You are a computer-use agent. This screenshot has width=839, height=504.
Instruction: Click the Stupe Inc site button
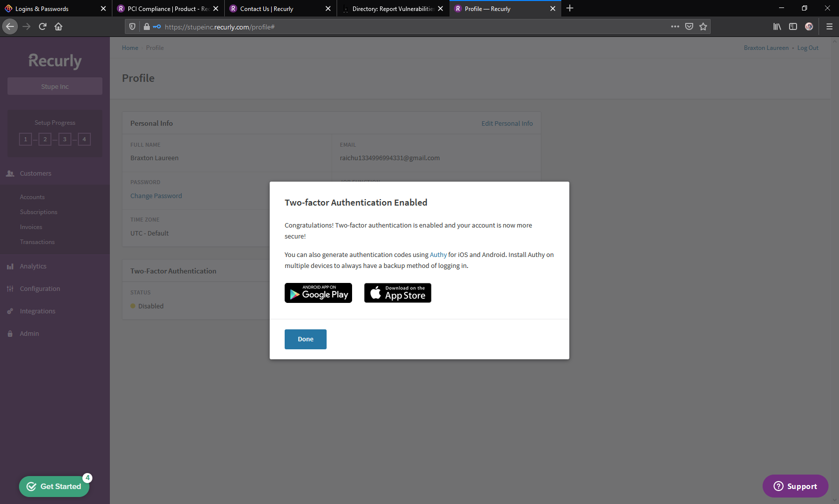click(x=55, y=86)
